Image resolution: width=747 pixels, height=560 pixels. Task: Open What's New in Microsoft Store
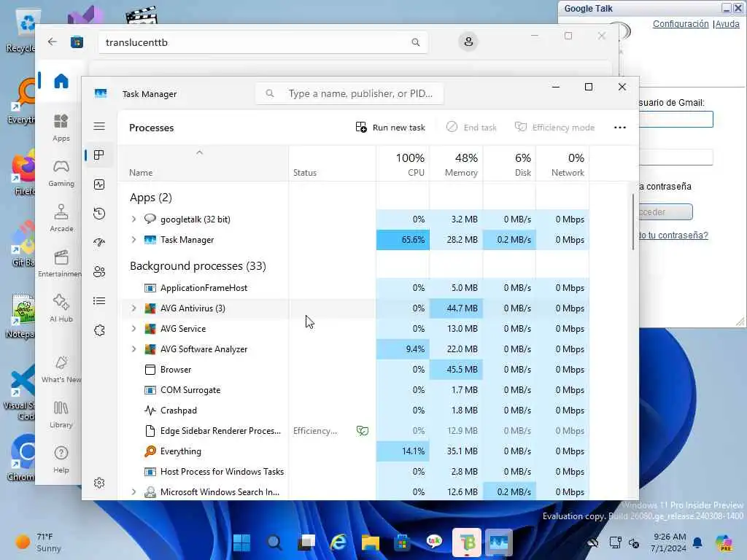coord(61,369)
